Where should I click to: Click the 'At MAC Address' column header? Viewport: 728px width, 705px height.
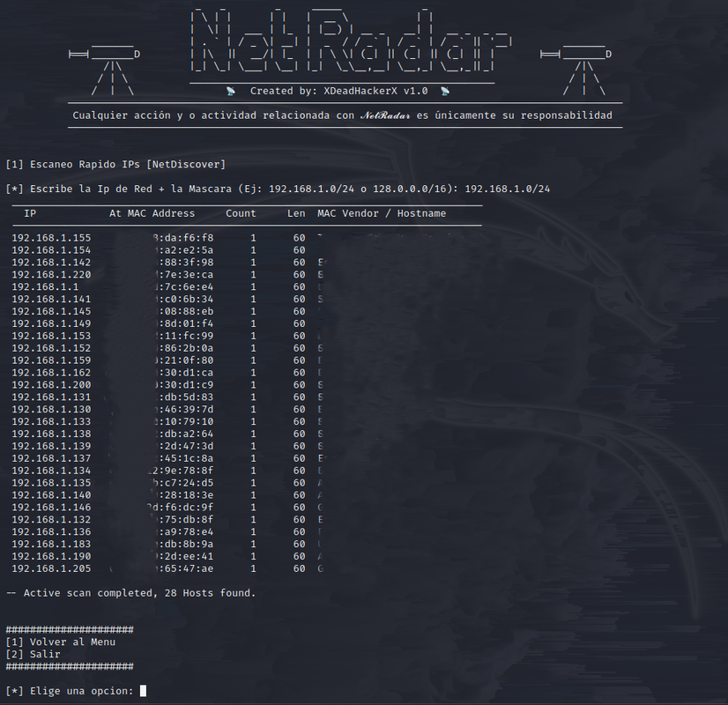[152, 213]
